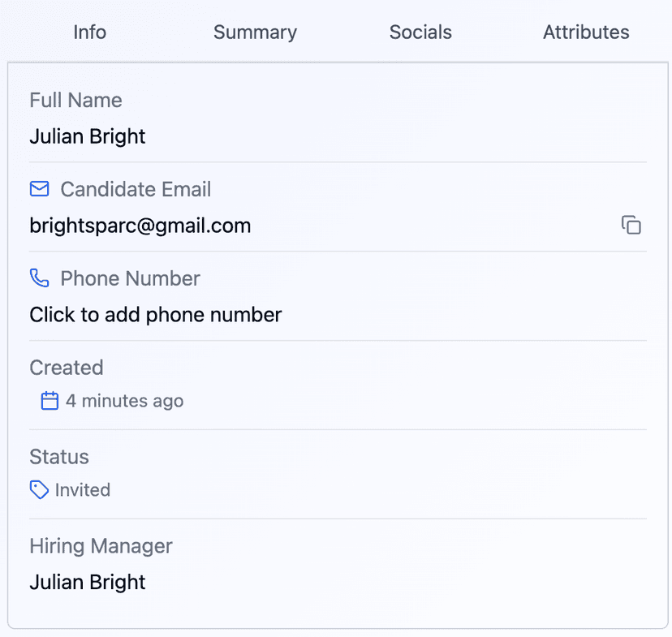This screenshot has height=637, width=672.
Task: Click the tag icon beside Invited status
Action: (x=39, y=489)
